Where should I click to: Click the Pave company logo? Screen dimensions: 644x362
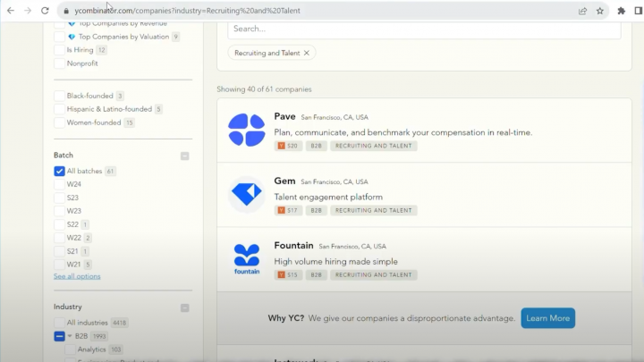pyautogui.click(x=246, y=130)
